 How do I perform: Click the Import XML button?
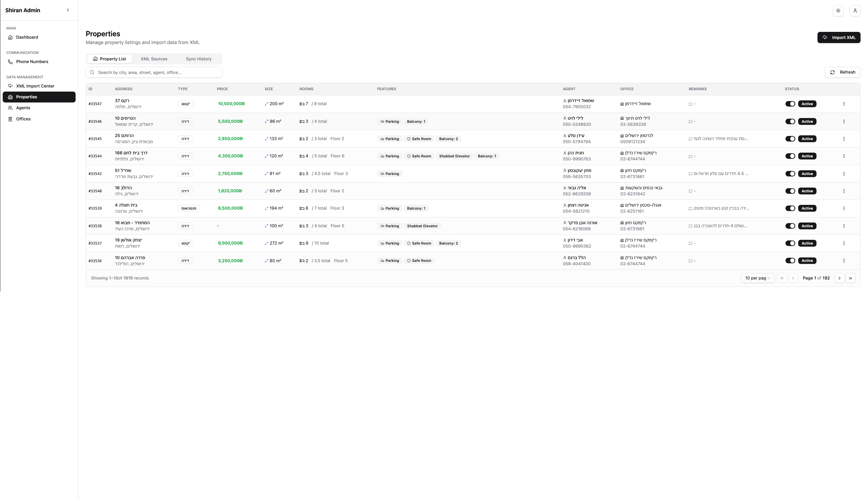click(x=839, y=37)
